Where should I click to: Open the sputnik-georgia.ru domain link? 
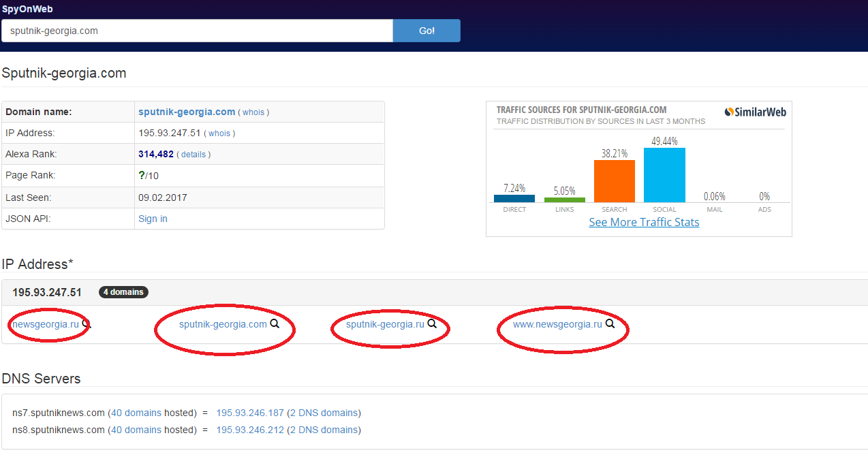(385, 324)
